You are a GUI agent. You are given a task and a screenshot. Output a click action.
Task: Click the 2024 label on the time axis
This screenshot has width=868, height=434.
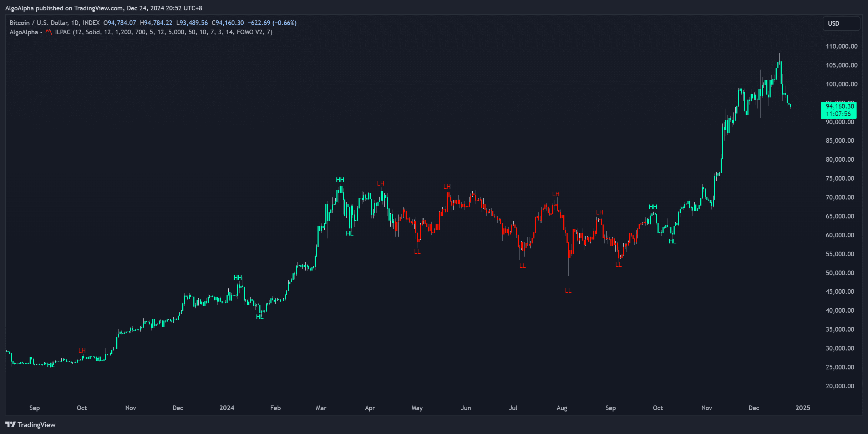pyautogui.click(x=227, y=408)
